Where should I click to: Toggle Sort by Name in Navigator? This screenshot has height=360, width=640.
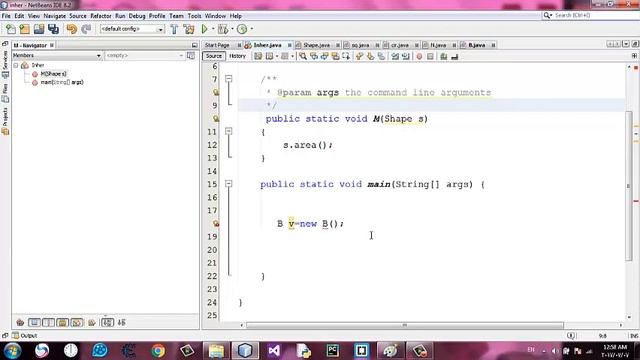coord(107,322)
